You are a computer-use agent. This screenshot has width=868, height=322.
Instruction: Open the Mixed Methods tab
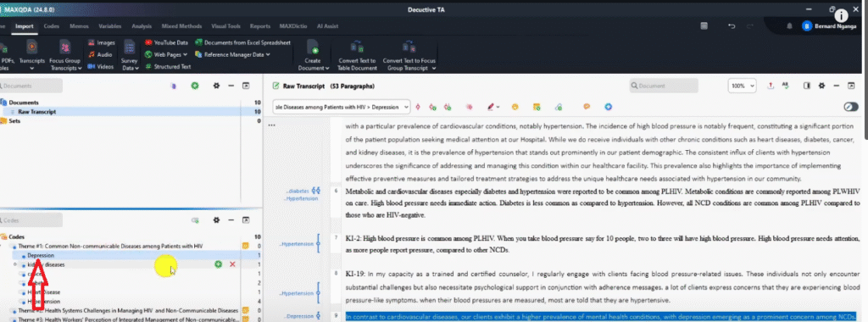pos(181,26)
